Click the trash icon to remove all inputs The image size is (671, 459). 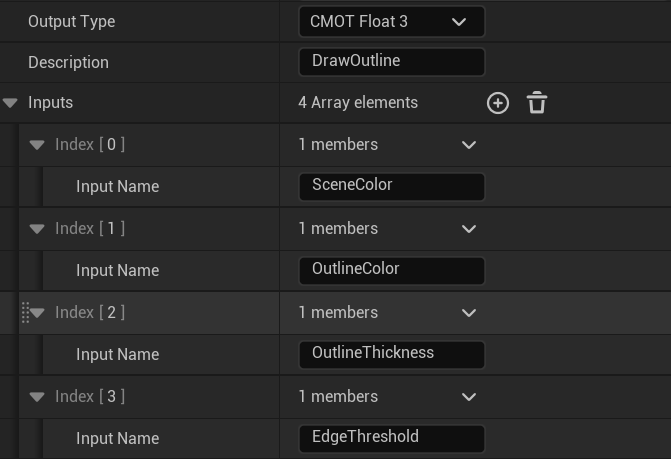(537, 103)
